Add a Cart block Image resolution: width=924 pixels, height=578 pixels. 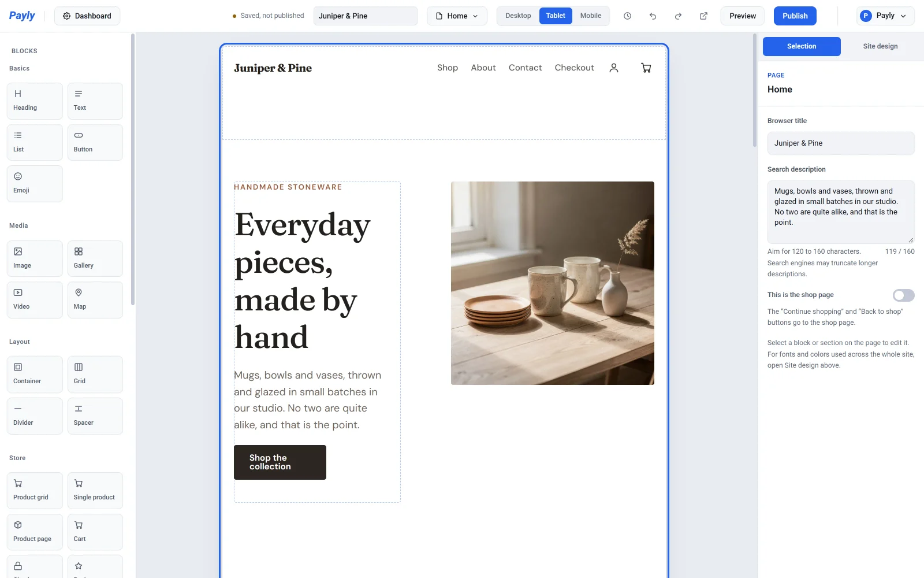95,532
